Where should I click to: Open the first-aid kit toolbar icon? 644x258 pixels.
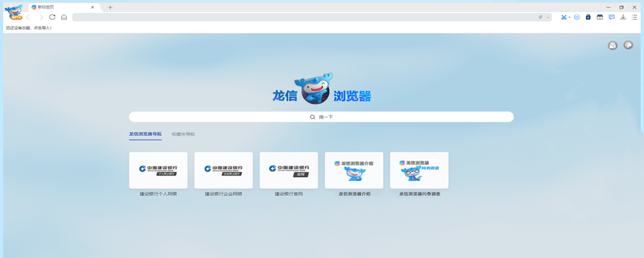tap(600, 17)
